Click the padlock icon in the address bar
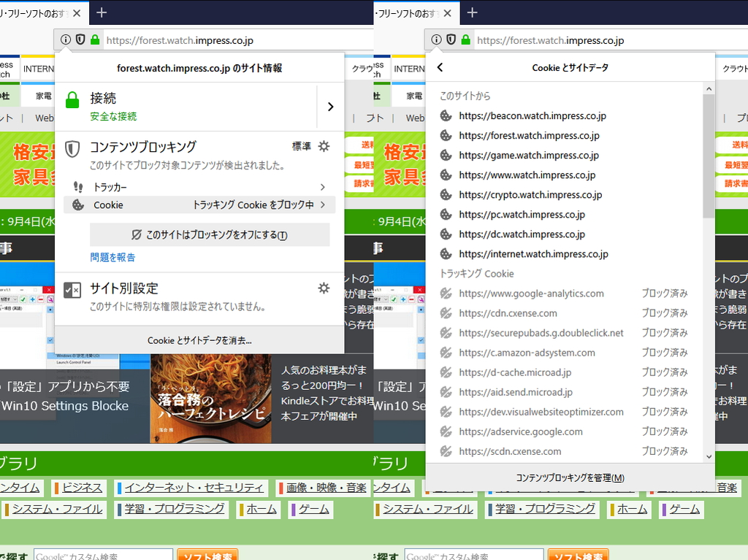 coord(96,39)
